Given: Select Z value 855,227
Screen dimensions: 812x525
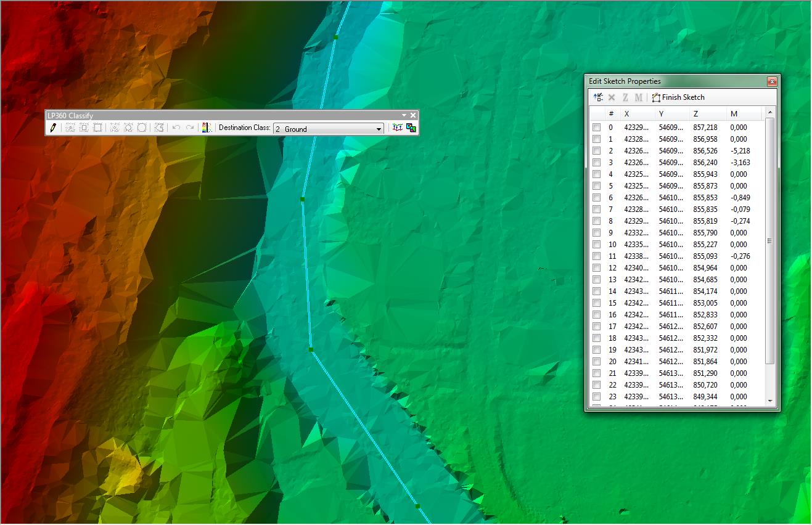Looking at the screenshot, I should pyautogui.click(x=705, y=245).
